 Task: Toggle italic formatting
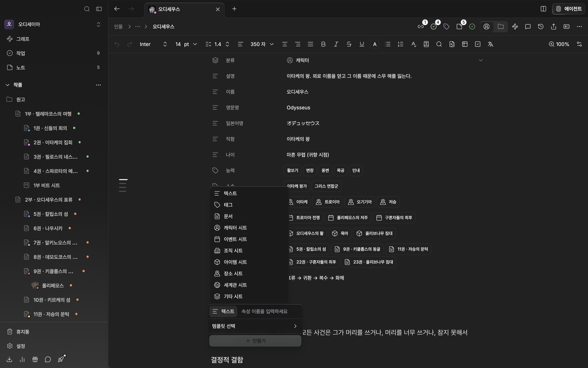336,44
